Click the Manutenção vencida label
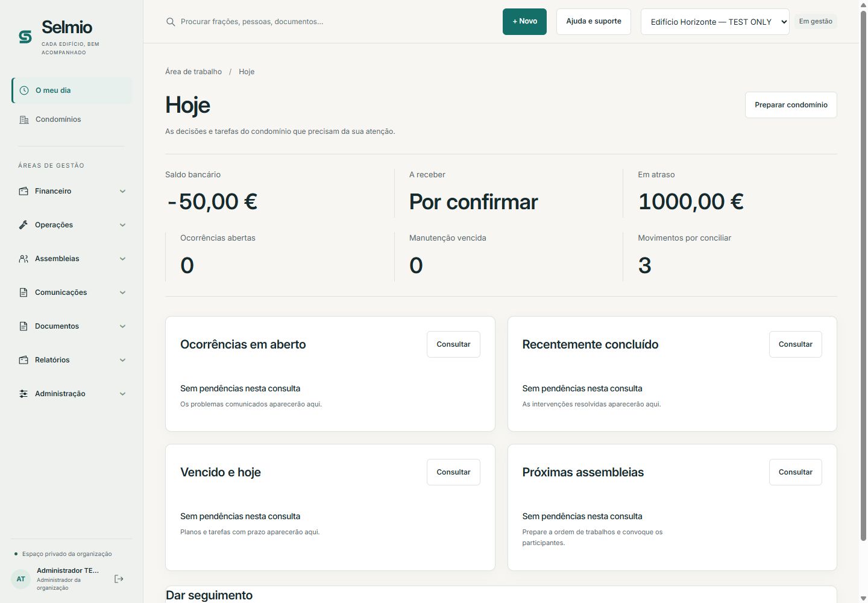Screen dimensions: 868x603 click(x=448, y=238)
